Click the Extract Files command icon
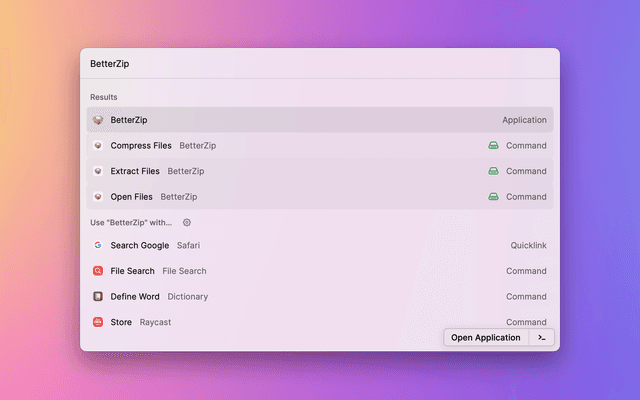The height and width of the screenshot is (400, 640). [98, 171]
